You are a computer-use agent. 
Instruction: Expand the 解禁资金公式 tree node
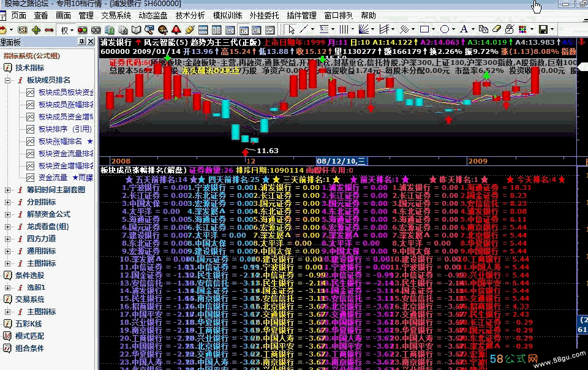pyautogui.click(x=7, y=214)
